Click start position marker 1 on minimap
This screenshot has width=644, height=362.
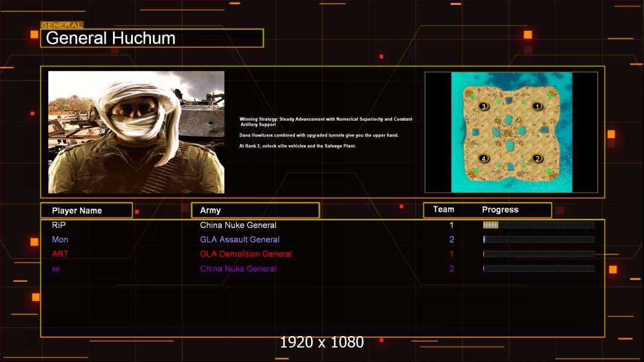point(537,107)
